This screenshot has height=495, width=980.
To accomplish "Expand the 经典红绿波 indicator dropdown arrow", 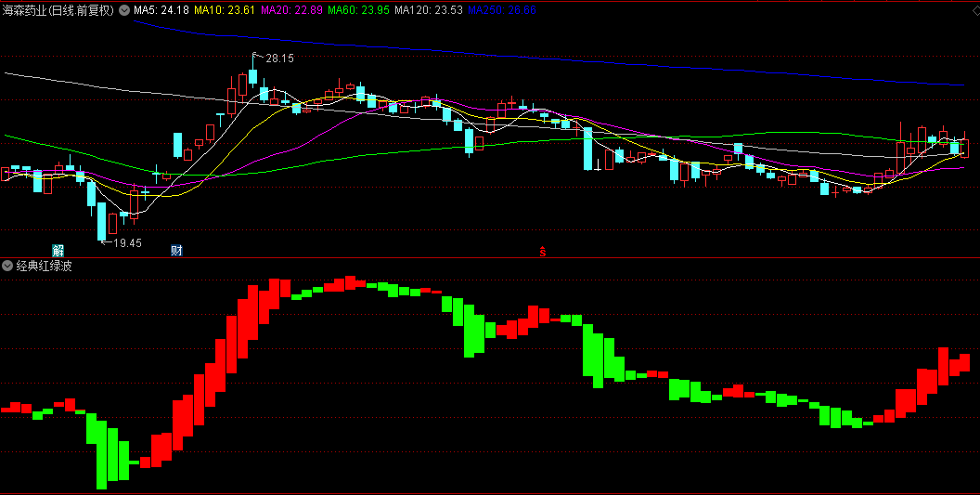I will [7, 266].
